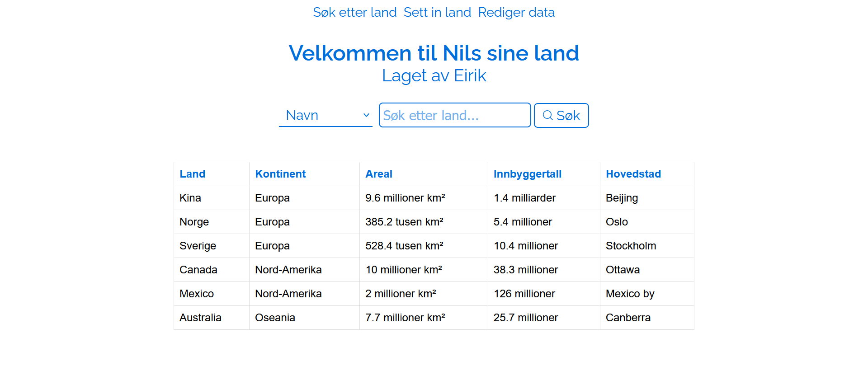Image resolution: width=868 pixels, height=380 pixels.
Task: Click the Kontinent column header
Action: click(280, 174)
